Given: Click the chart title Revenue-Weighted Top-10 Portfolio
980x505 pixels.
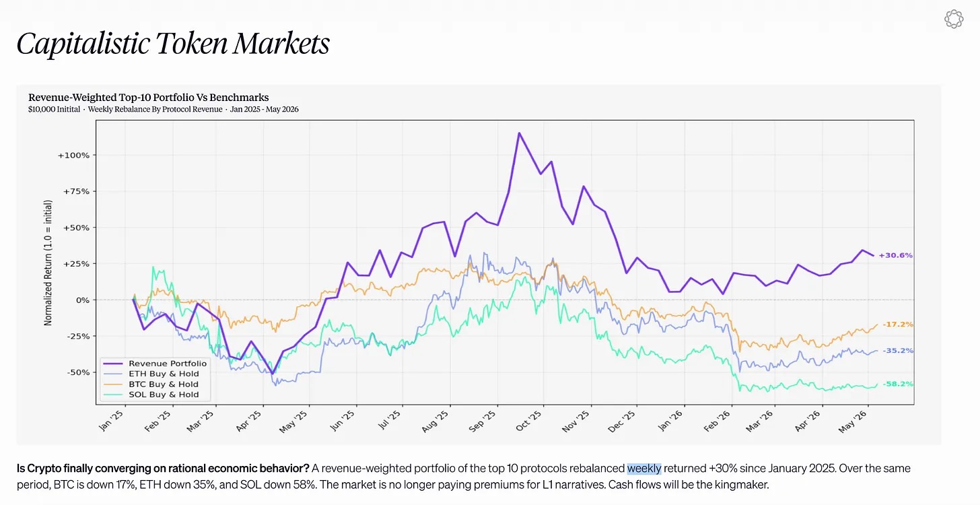Looking at the screenshot, I should (x=148, y=98).
